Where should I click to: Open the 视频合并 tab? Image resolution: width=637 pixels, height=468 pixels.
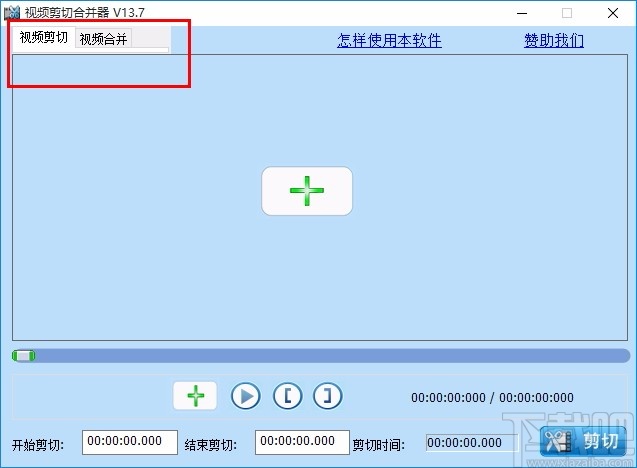(x=103, y=39)
